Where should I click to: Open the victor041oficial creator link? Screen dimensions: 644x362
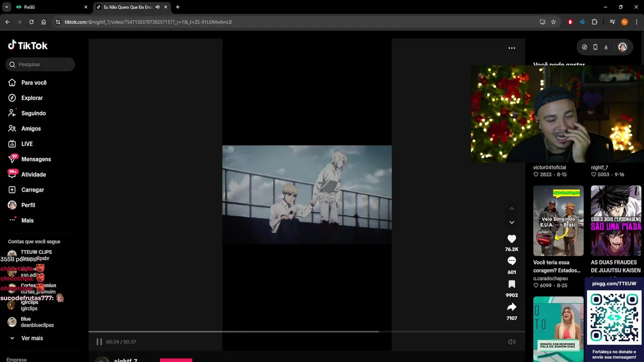[x=549, y=167]
